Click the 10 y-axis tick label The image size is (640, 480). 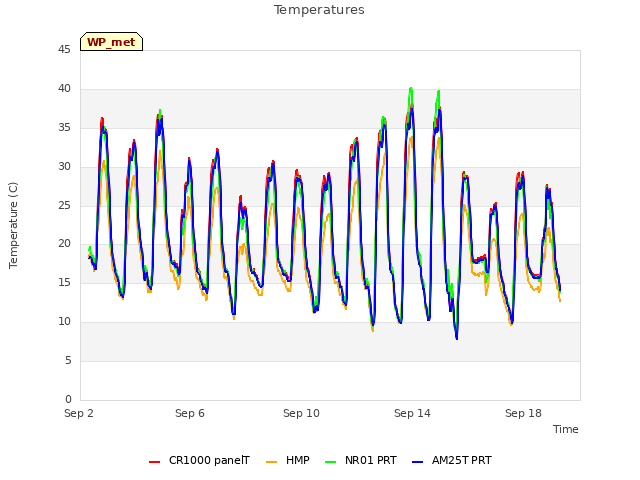pyautogui.click(x=64, y=322)
